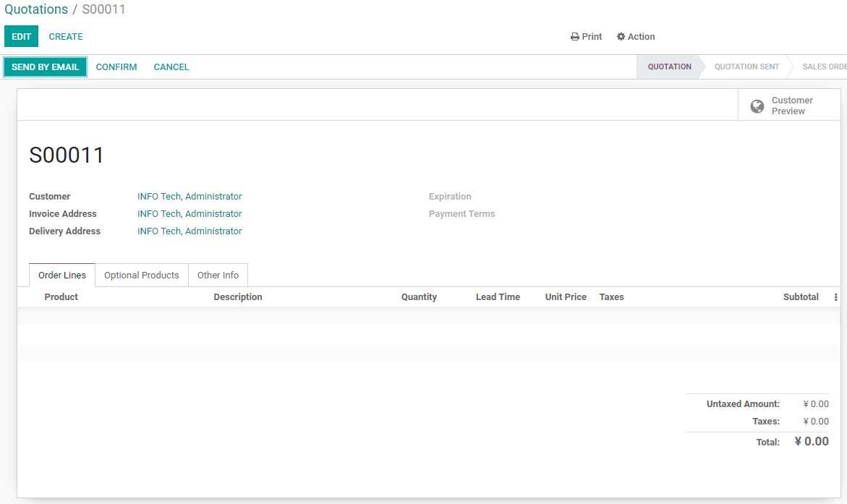
Task: Confirm the quotation
Action: [x=116, y=67]
